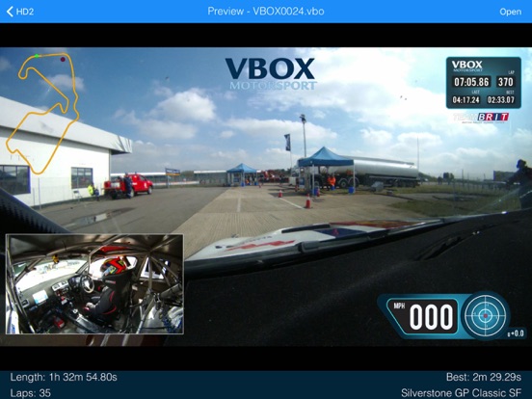Image resolution: width=532 pixels, height=399 pixels.
Task: Click the Preview - VBOX0024.vbo title
Action: coord(266,12)
